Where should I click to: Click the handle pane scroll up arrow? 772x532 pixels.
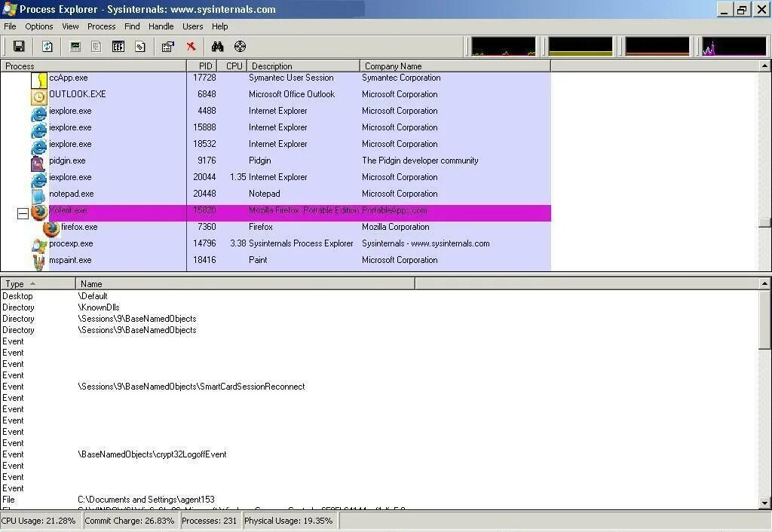click(764, 283)
